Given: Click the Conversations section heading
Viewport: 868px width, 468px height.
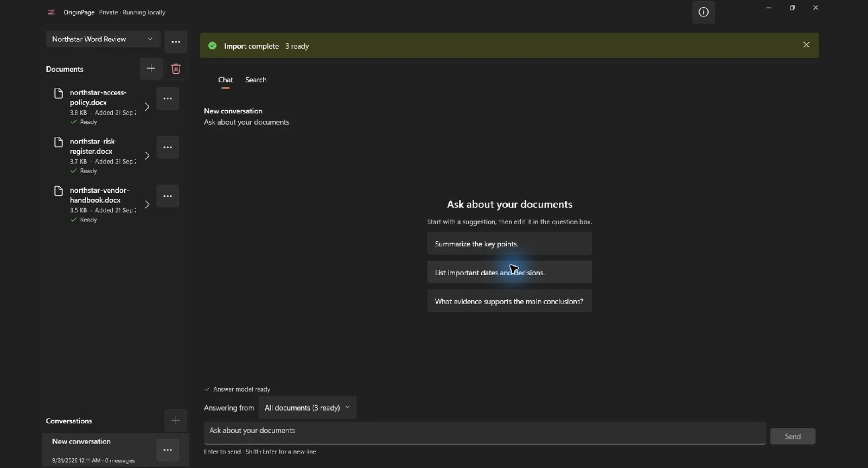Looking at the screenshot, I should click(69, 421).
